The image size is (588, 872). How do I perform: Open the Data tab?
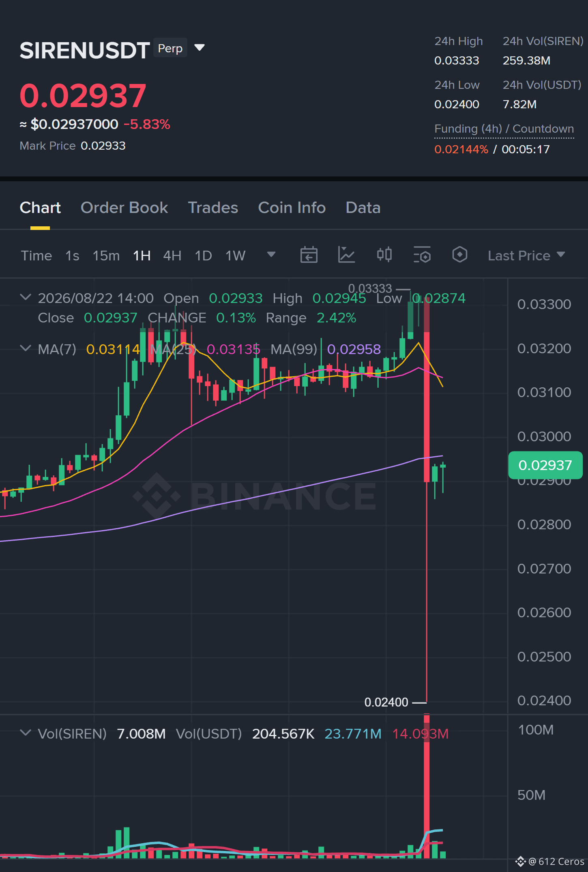pos(363,208)
